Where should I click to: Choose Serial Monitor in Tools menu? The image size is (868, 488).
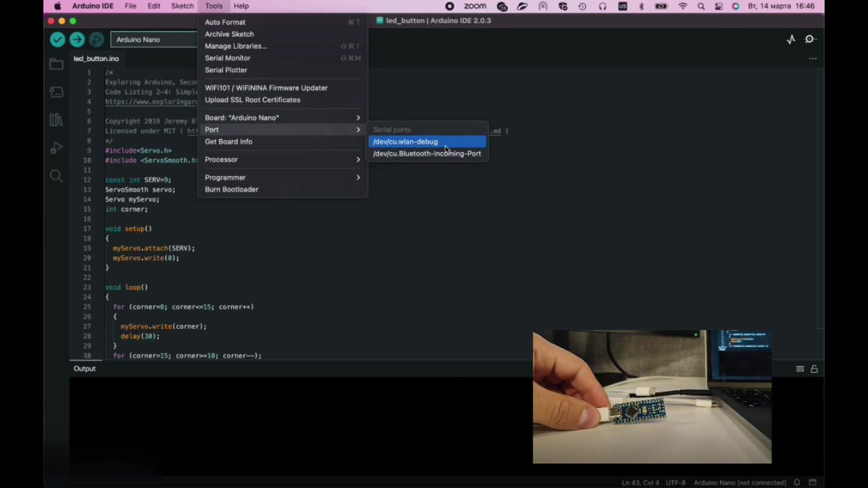pos(283,58)
